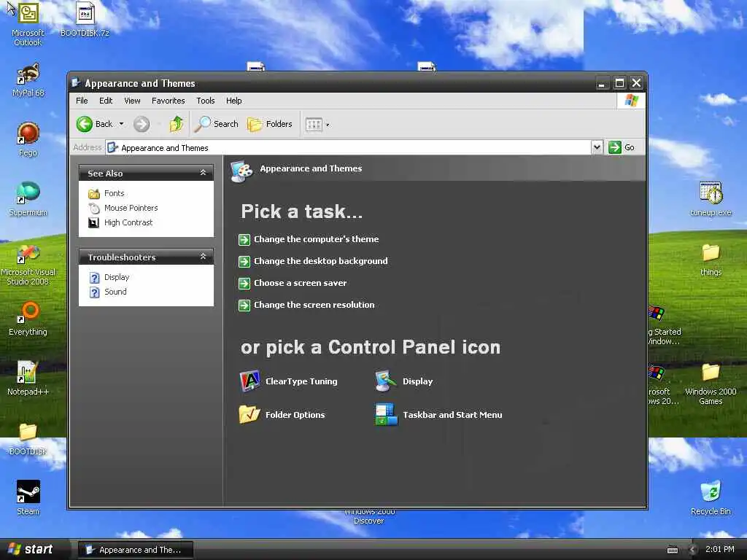This screenshot has height=560, width=747.
Task: Go up one folder level
Action: click(177, 124)
